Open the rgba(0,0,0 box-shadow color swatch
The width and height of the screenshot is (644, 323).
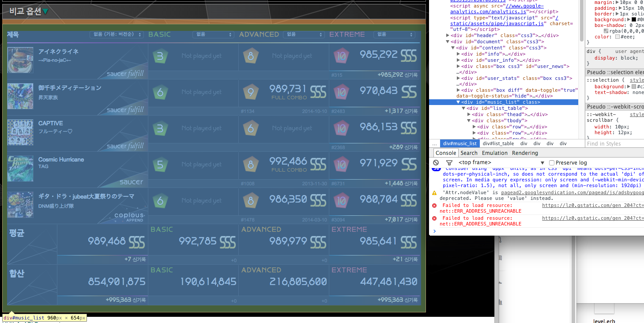pos(606,31)
